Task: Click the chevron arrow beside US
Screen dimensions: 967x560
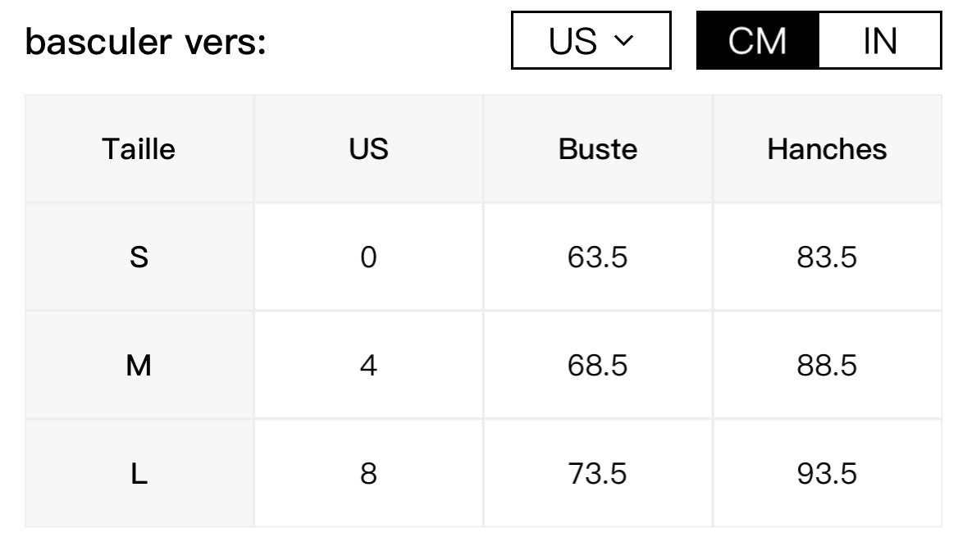Action: coord(624,40)
